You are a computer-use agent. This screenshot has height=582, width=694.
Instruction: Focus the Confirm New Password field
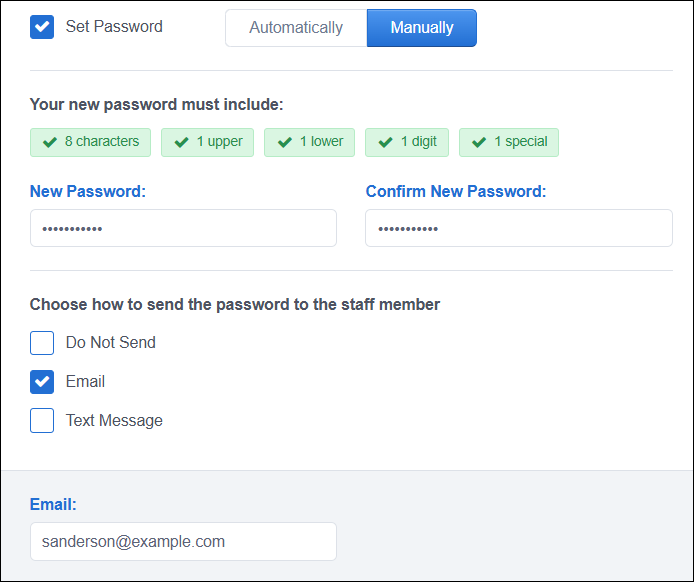[519, 228]
